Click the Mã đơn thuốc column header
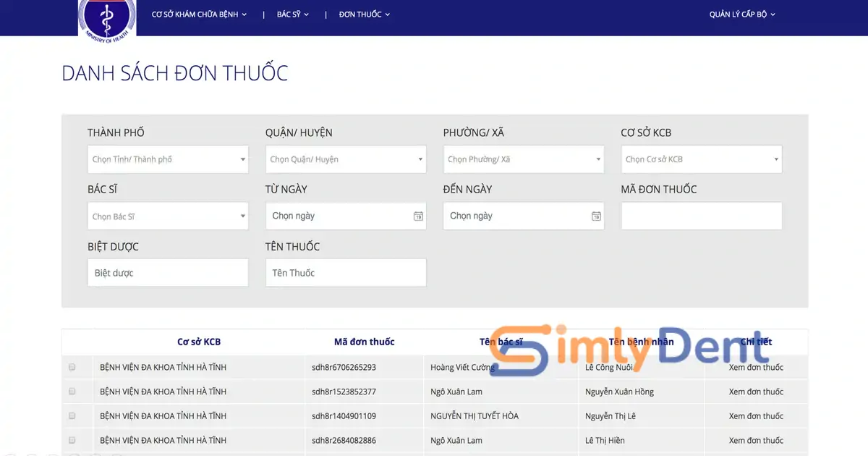Image resolution: width=868 pixels, height=456 pixels. coord(365,342)
